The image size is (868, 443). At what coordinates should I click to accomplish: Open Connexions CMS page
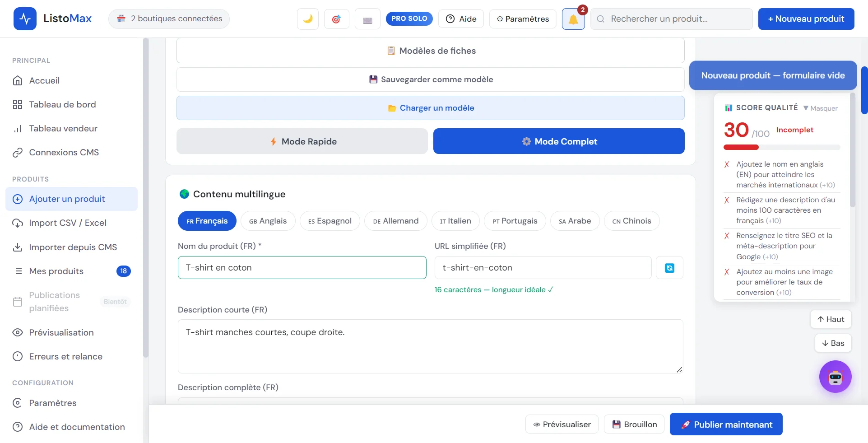point(72,152)
